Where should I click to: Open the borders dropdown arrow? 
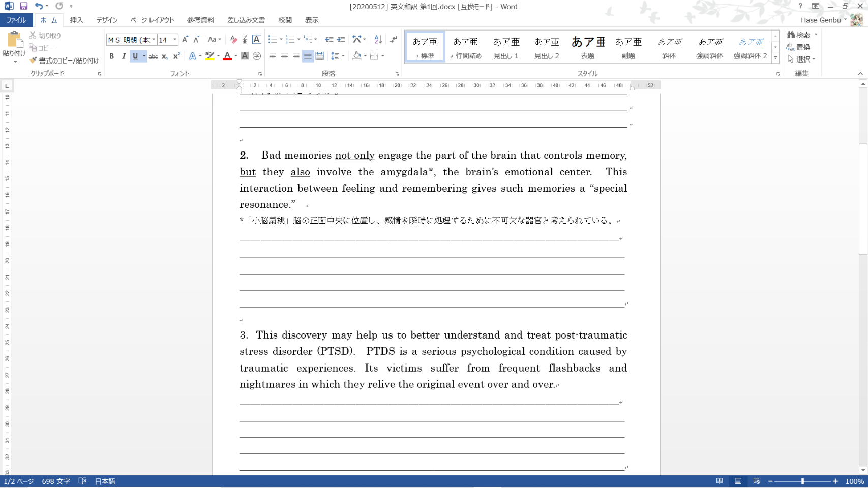pos(383,56)
